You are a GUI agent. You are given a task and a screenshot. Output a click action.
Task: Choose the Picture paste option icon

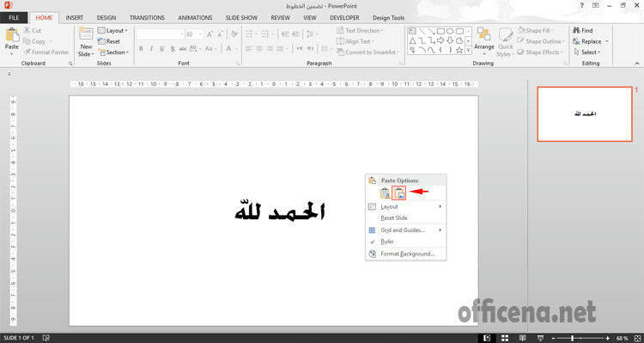[399, 193]
